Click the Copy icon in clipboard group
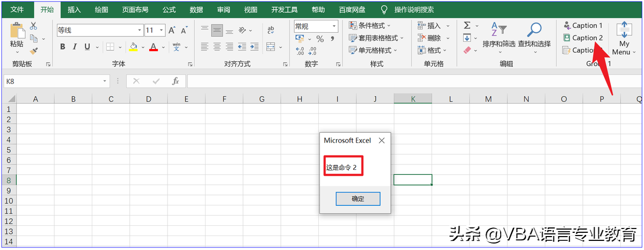The image size is (644, 250). tap(33, 38)
